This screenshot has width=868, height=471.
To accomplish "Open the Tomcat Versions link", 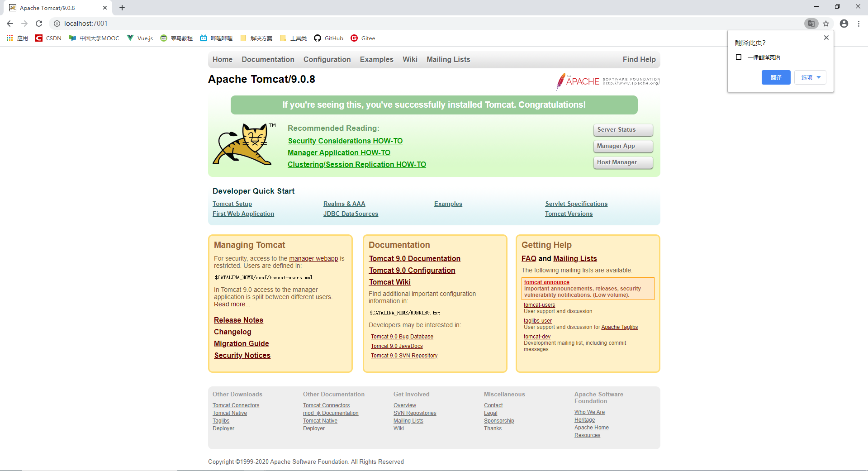I will (x=569, y=214).
